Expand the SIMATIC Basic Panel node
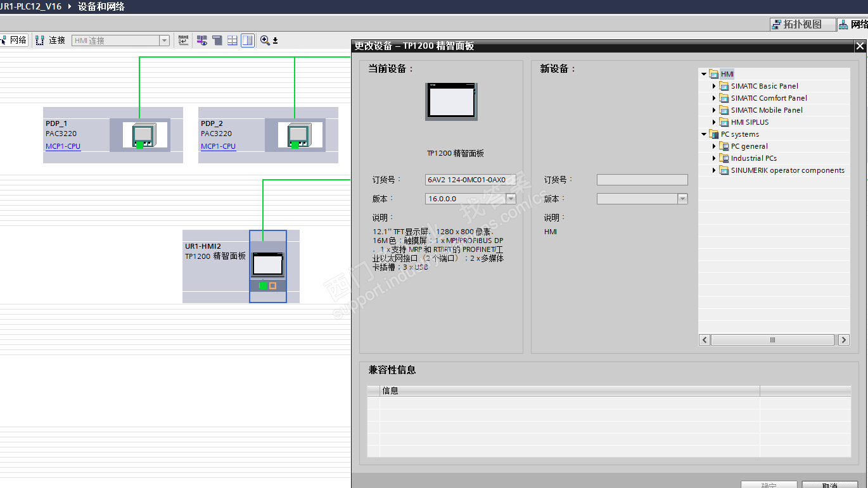 point(714,86)
